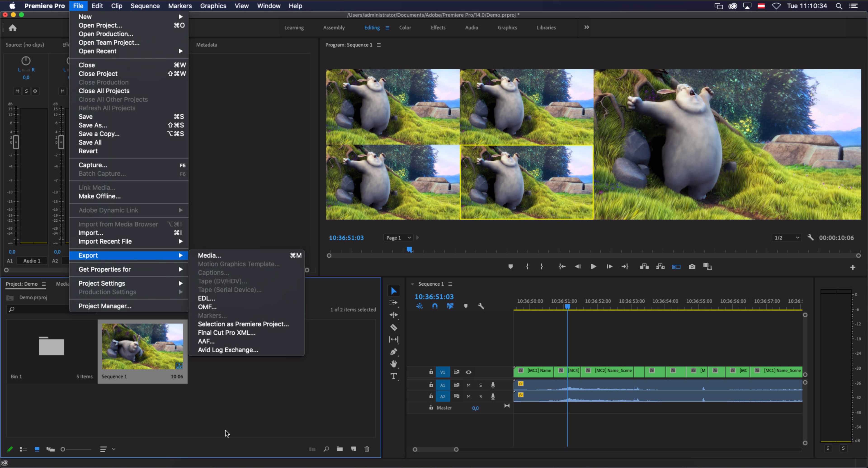868x468 pixels.
Task: Choose Project Manager... menu item
Action: 128,306
